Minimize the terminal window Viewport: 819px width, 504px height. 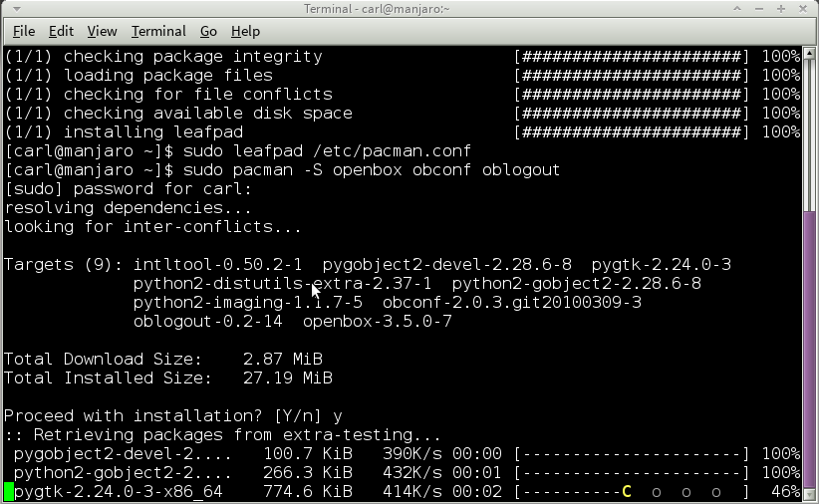760,9
